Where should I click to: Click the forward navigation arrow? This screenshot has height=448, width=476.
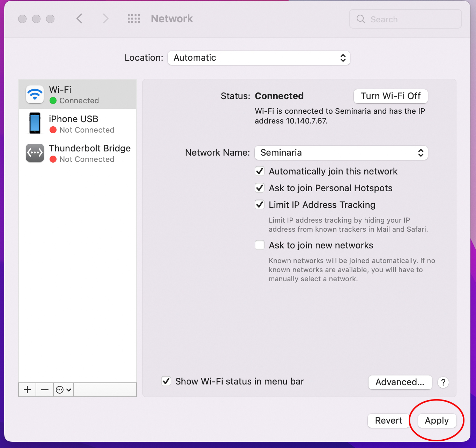tap(105, 18)
